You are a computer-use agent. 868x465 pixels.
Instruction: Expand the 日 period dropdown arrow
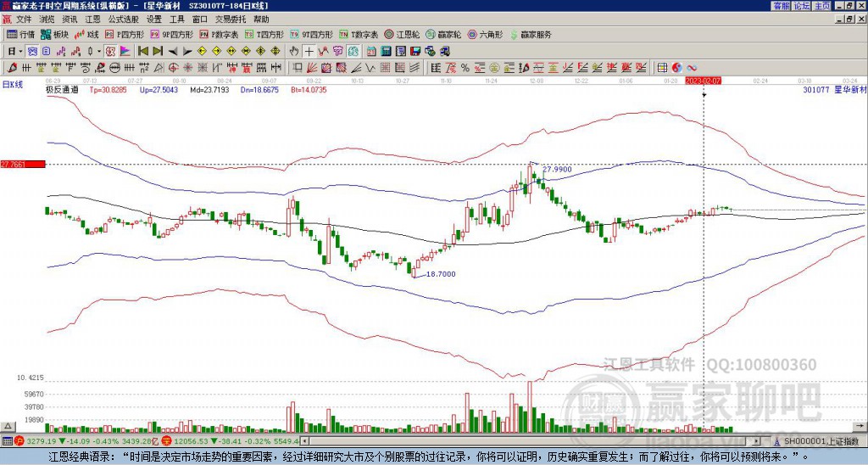point(22,51)
